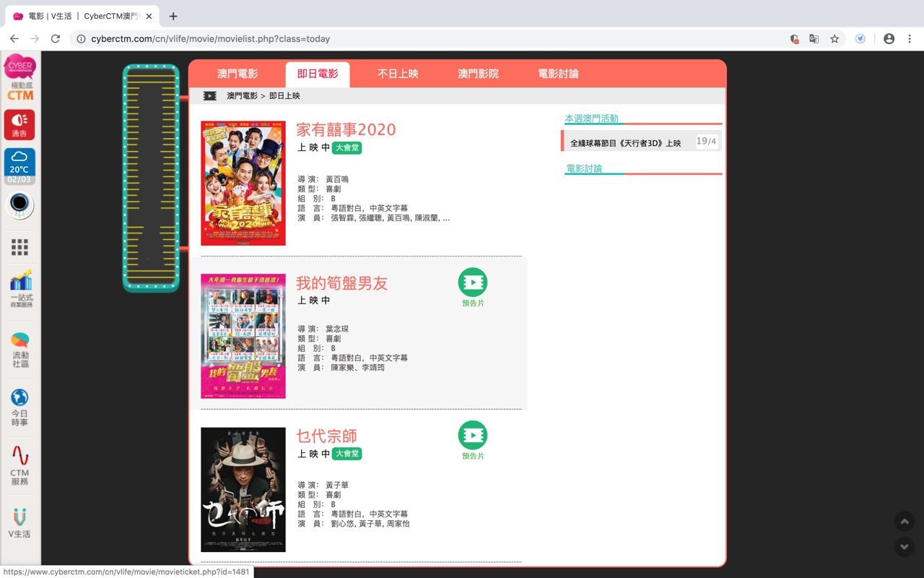Click the film icon in the breadcrumb bar

(210, 95)
